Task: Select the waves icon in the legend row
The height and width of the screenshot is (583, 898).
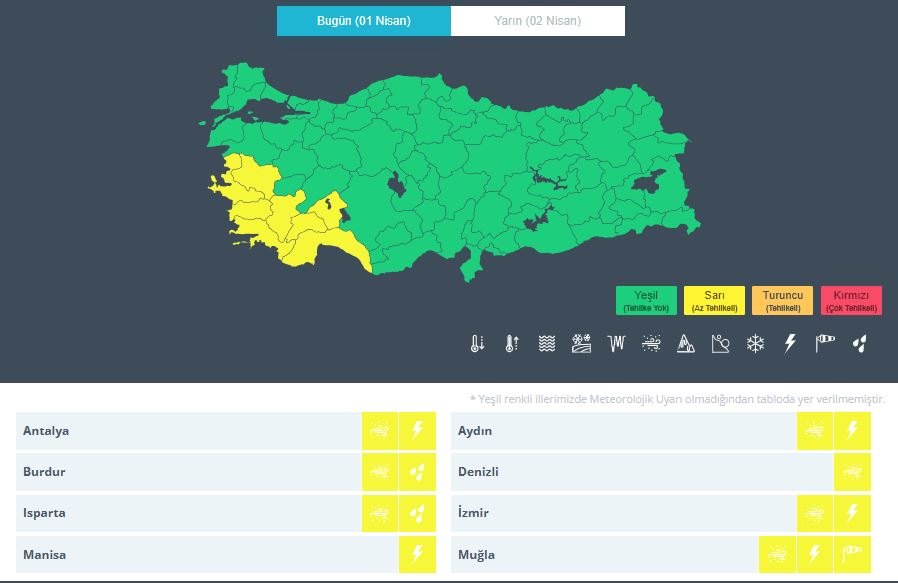Action: (x=546, y=344)
